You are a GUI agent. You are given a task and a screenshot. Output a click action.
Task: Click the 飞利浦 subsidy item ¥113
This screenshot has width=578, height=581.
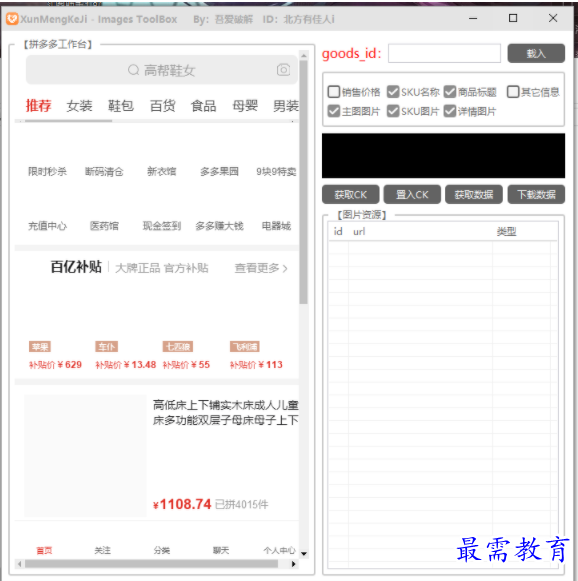256,356
